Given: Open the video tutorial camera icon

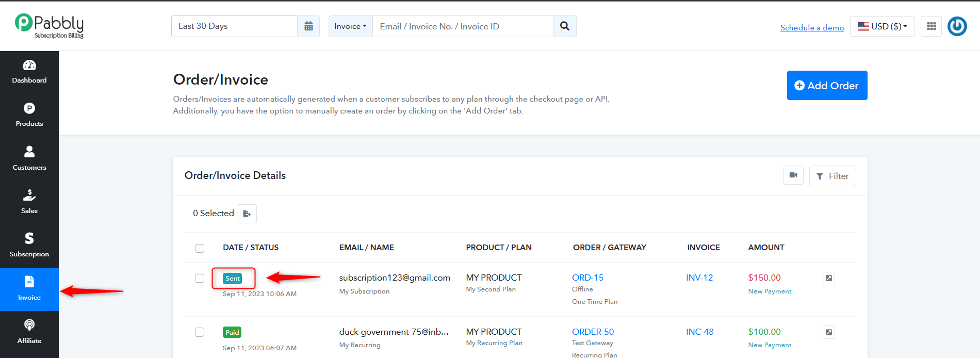Looking at the screenshot, I should (x=793, y=175).
